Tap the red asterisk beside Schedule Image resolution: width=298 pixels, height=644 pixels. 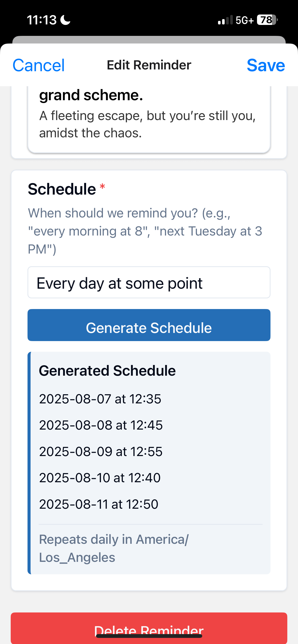point(102,187)
